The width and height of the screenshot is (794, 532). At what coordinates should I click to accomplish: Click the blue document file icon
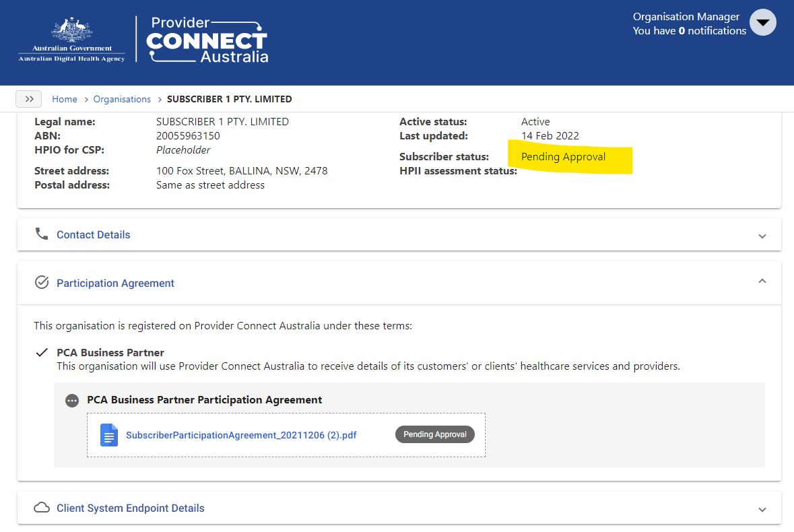coord(109,435)
